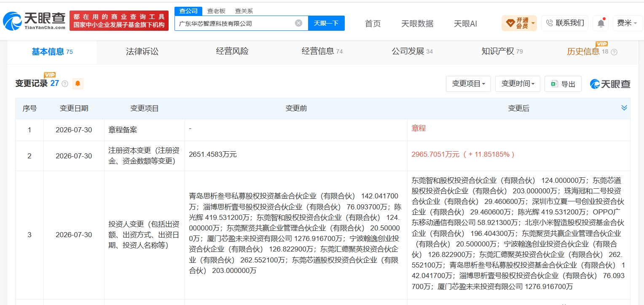The image size is (644, 305).
Task: Open notifications bell in top bar
Action: tap(601, 23)
